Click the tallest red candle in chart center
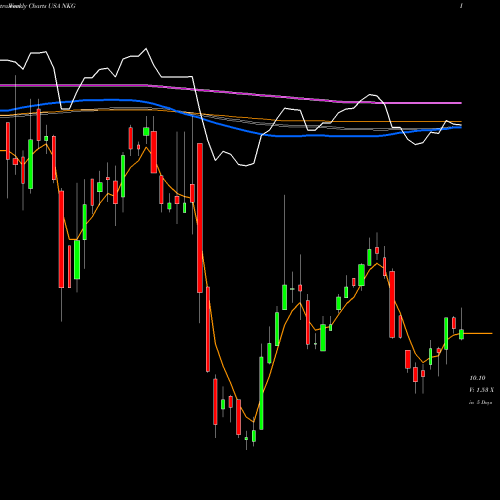500x500 pixels. coord(200,218)
